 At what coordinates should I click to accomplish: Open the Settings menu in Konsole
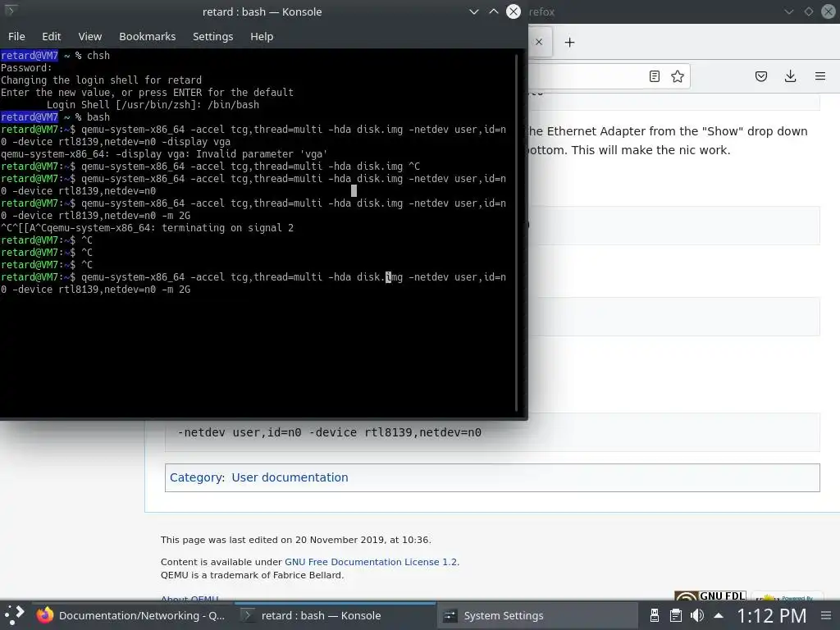pos(212,36)
